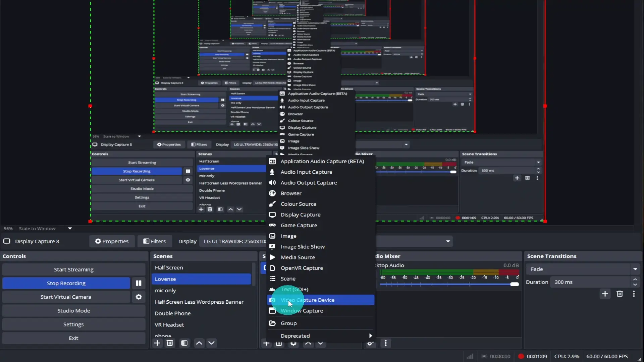Image resolution: width=644 pixels, height=362 pixels.
Task: Select the Lovense scene
Action: [x=201, y=279]
